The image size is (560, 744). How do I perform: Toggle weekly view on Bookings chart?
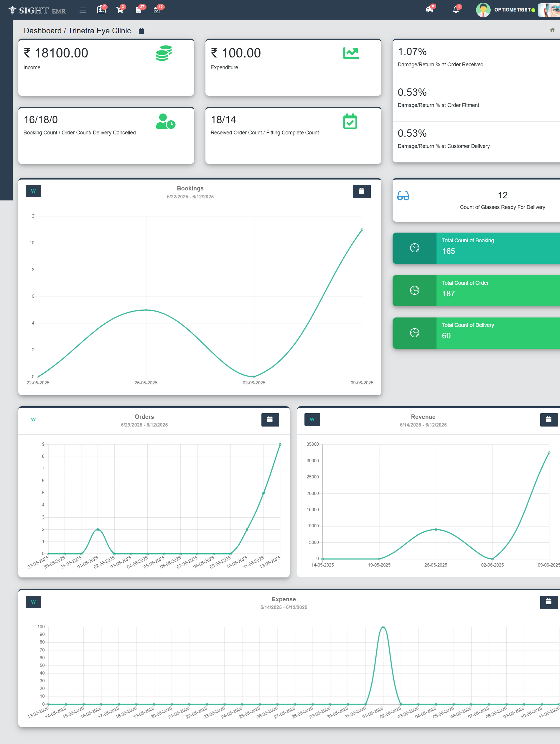click(33, 191)
